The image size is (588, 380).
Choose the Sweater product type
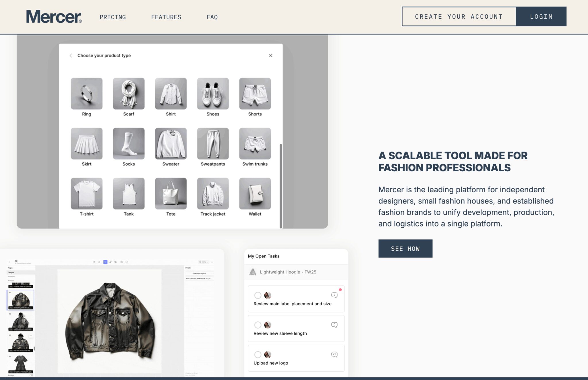coord(171,147)
